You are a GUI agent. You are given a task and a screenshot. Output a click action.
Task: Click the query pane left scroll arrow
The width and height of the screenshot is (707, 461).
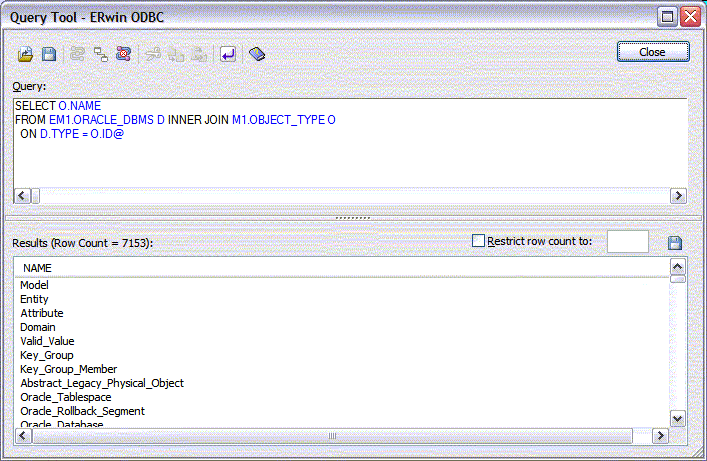click(22, 196)
